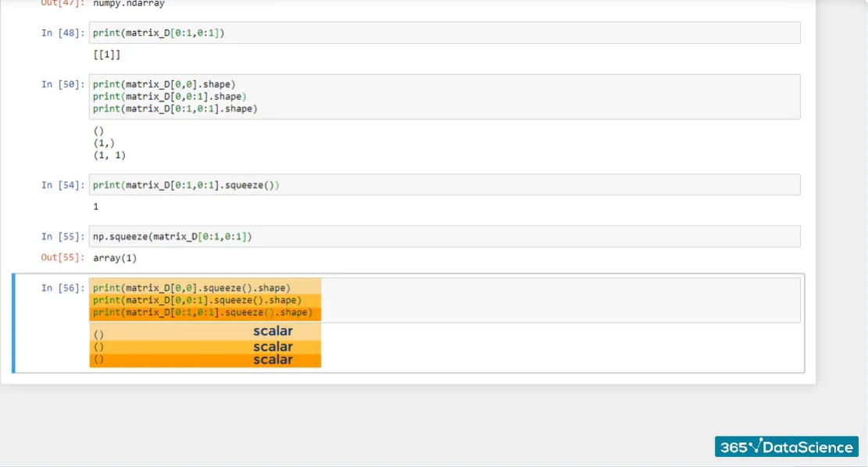Click the 365 DataScience logo
The width and height of the screenshot is (868, 467).
pos(786,447)
